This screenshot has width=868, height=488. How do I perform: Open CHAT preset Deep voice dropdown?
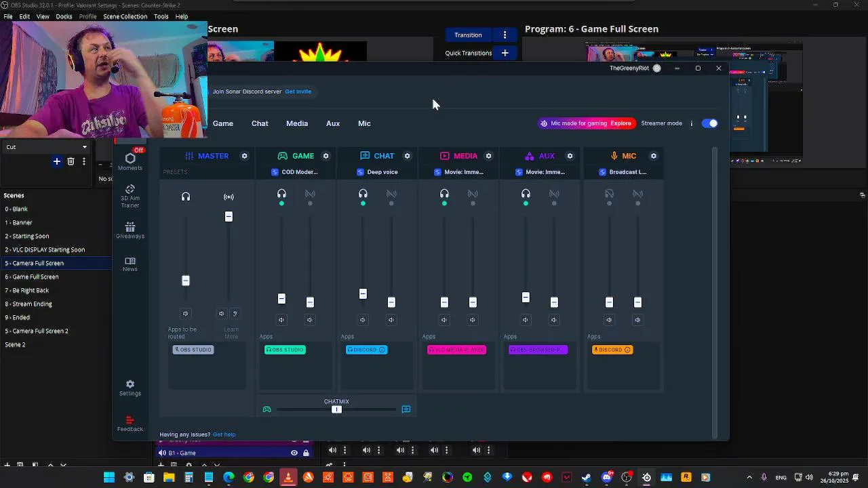point(377,172)
